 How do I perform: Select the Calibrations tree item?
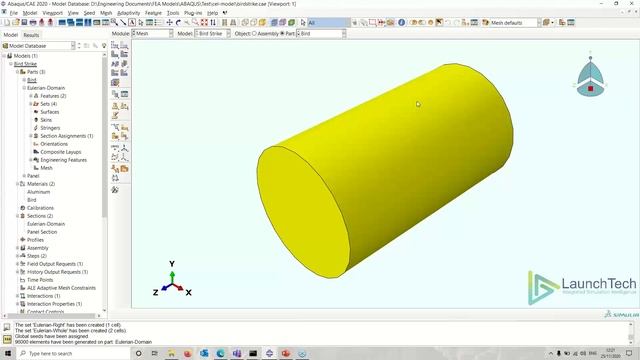tap(40, 208)
